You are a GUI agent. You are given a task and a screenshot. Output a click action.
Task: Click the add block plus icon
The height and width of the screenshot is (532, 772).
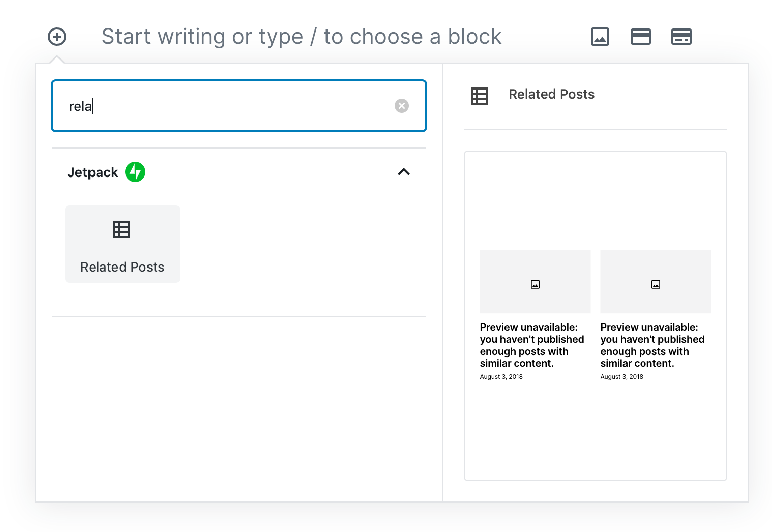point(57,37)
